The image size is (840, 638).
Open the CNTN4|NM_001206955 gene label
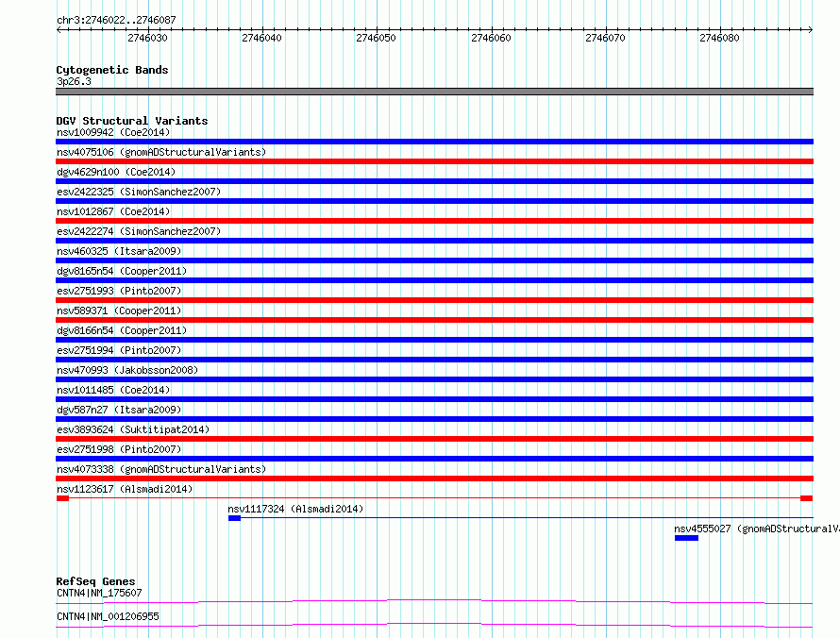(108, 616)
